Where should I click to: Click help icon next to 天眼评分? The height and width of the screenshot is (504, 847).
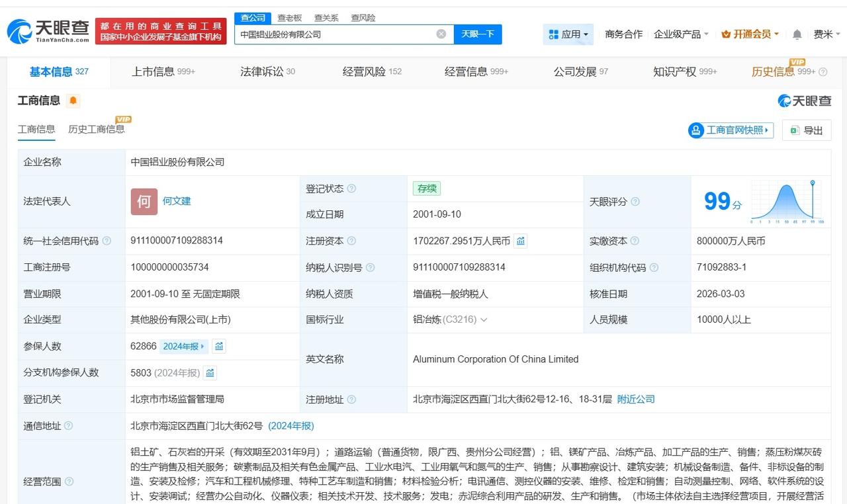(635, 202)
